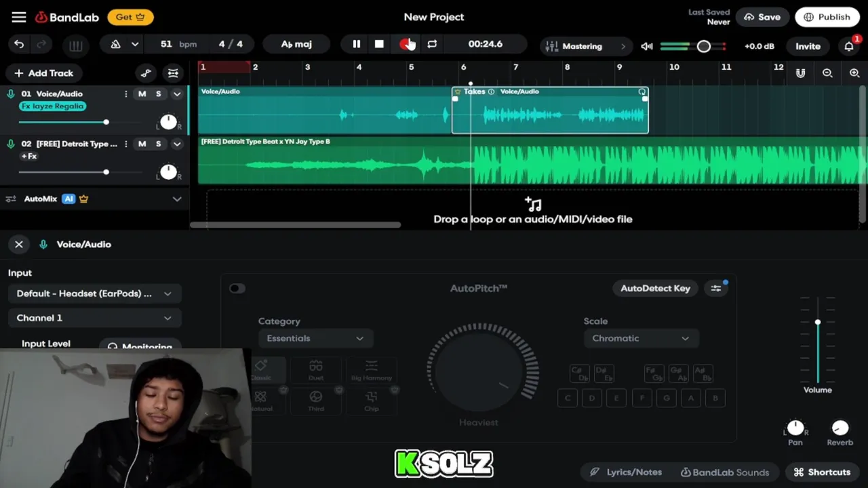Stop playback
Viewport: 868px width, 488px height.
pos(379,44)
